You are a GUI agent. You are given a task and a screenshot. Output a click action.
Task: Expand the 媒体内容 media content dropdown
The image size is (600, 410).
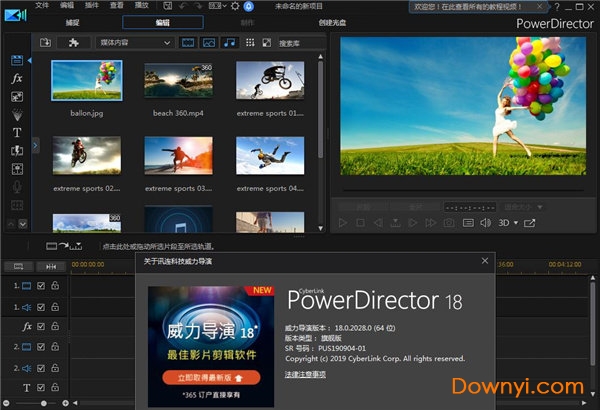pyautogui.click(x=166, y=43)
